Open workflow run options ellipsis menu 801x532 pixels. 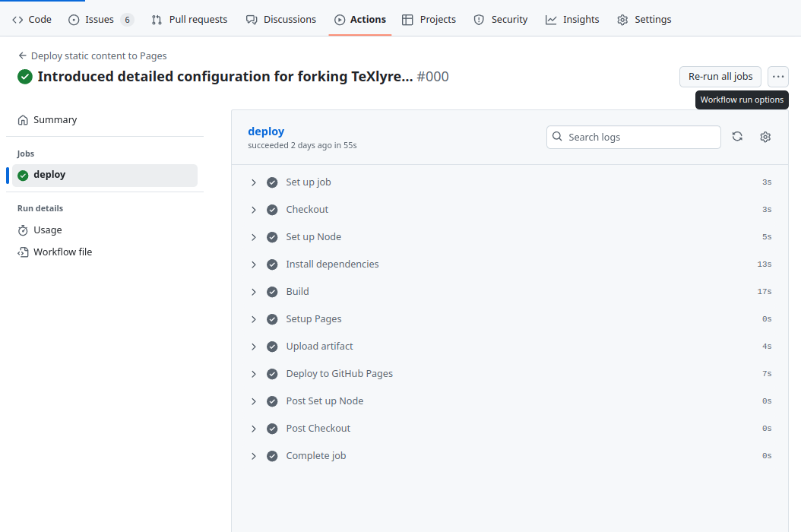777,77
